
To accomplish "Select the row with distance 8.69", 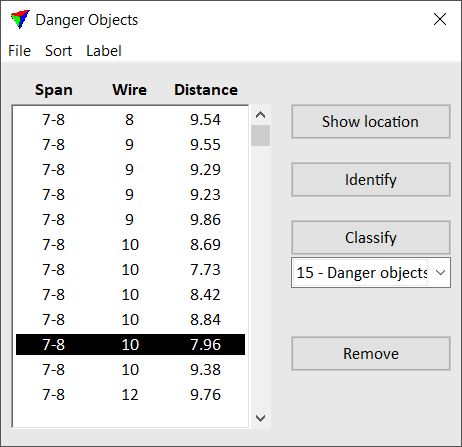I will tap(130, 245).
